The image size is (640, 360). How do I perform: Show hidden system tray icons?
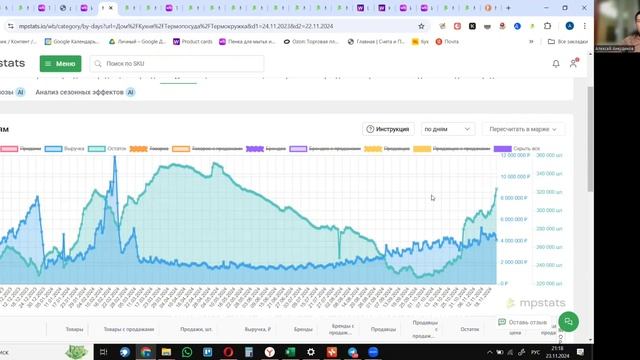(x=489, y=352)
